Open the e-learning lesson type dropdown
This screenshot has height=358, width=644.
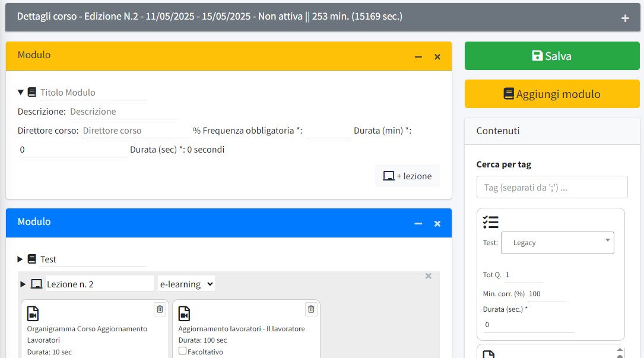pos(186,284)
